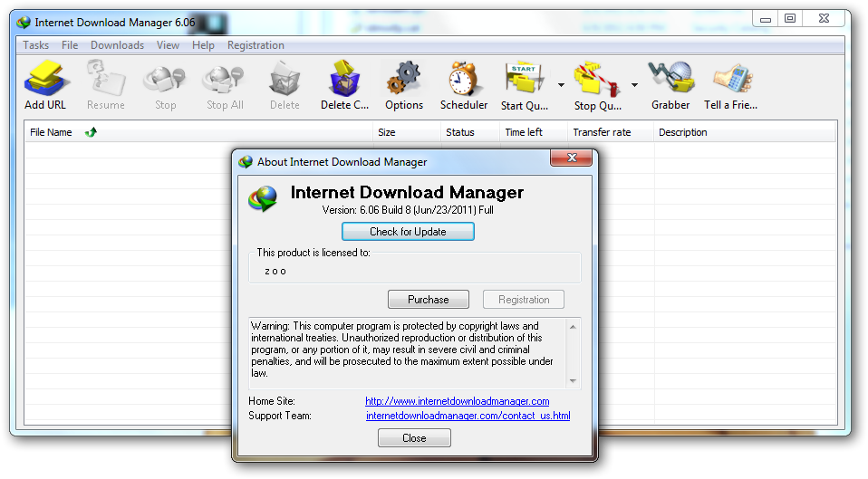Sort by the Time left column header
Screen dimensions: 868x479
pos(534,132)
